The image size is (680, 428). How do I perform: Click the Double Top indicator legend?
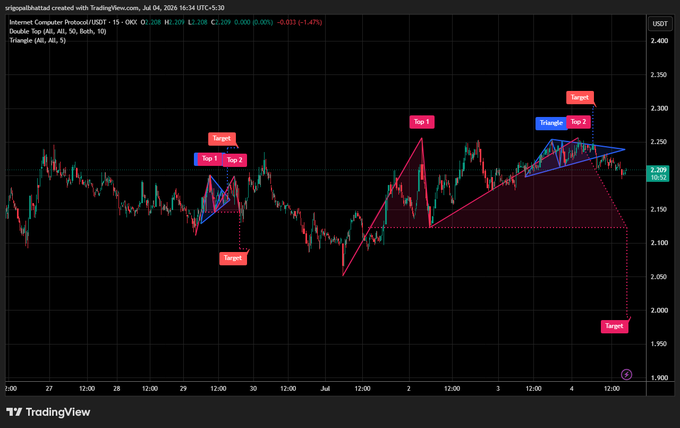58,31
